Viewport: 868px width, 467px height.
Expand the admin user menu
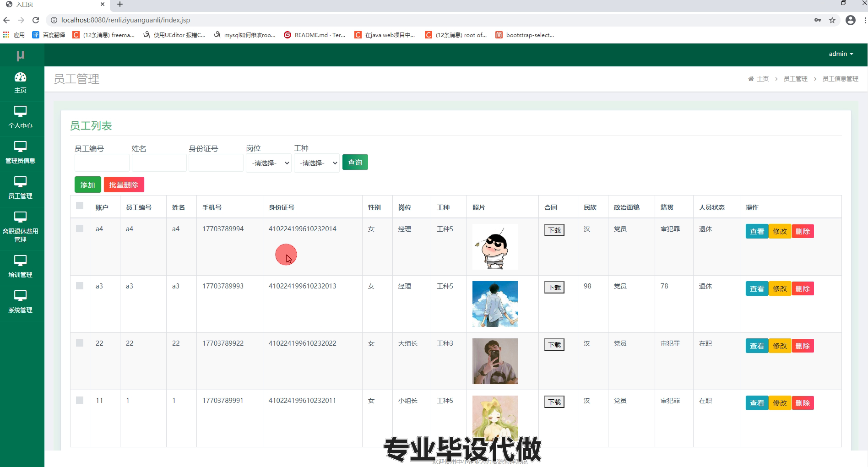841,54
